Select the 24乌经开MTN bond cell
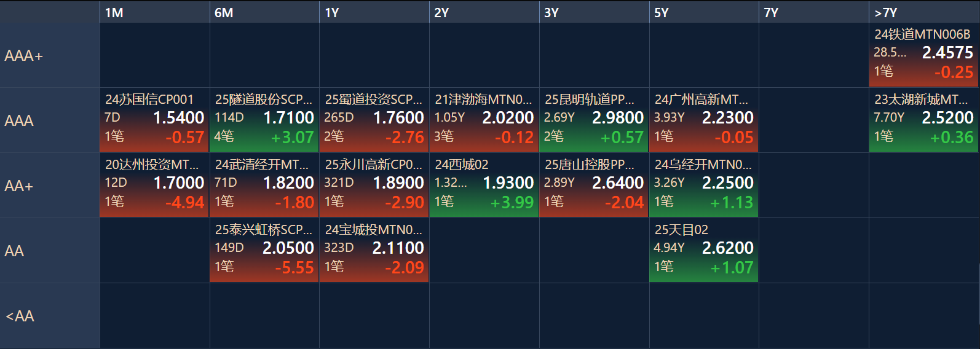The image size is (980, 349). click(x=703, y=186)
